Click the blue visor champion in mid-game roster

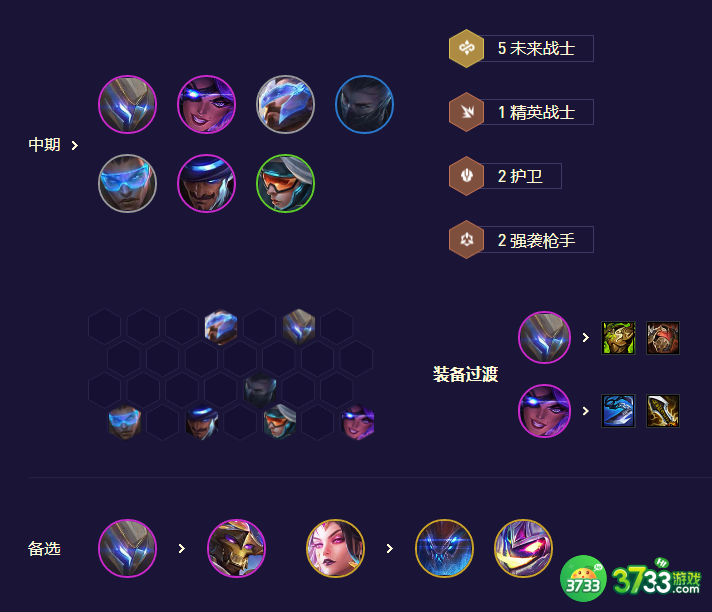pyautogui.click(x=128, y=183)
